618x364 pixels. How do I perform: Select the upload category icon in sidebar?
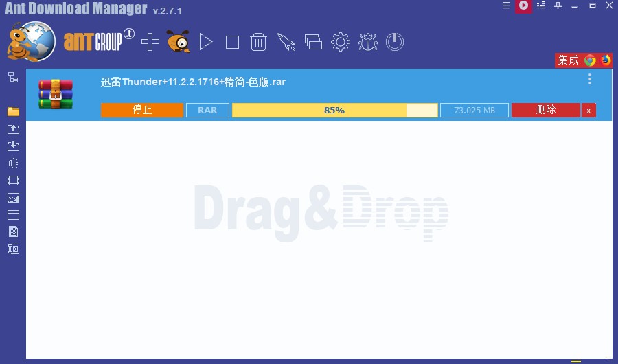[x=13, y=129]
